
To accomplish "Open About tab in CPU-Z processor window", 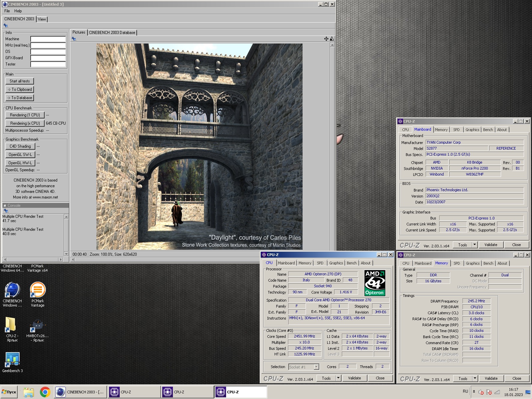I will (366, 263).
